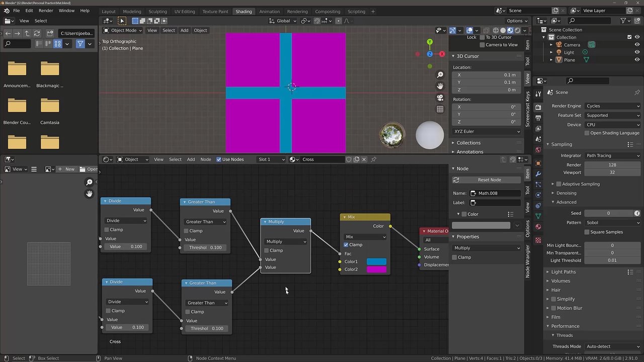Disable the Clamp checkbox on Mix node

(x=346, y=245)
